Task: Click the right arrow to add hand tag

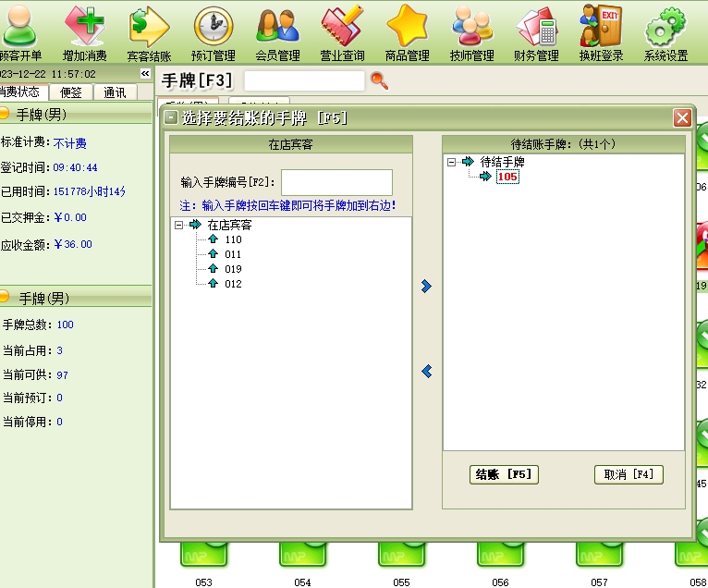Action: point(426,287)
